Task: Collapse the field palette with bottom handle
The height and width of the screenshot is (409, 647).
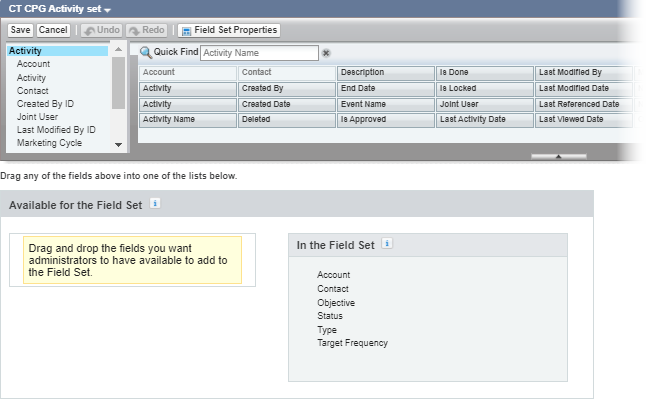Action: 558,156
